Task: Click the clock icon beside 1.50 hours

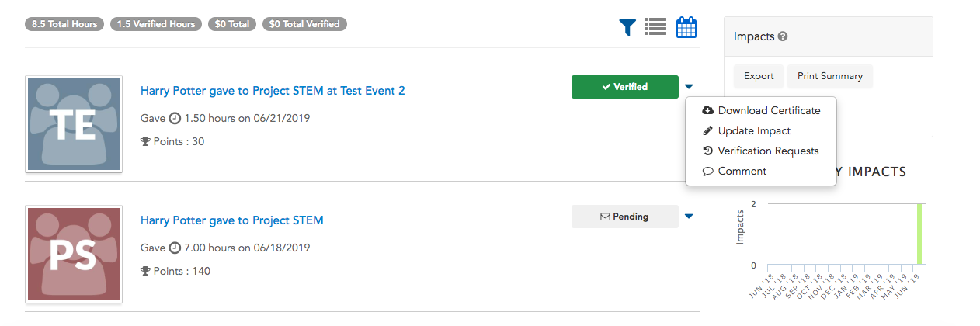Action: [x=175, y=119]
